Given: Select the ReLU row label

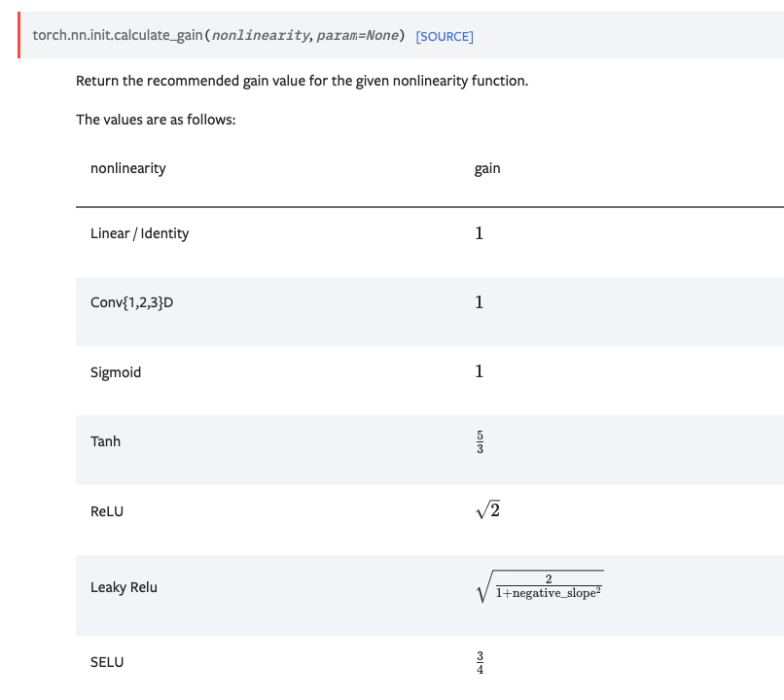Looking at the screenshot, I should (x=106, y=511).
